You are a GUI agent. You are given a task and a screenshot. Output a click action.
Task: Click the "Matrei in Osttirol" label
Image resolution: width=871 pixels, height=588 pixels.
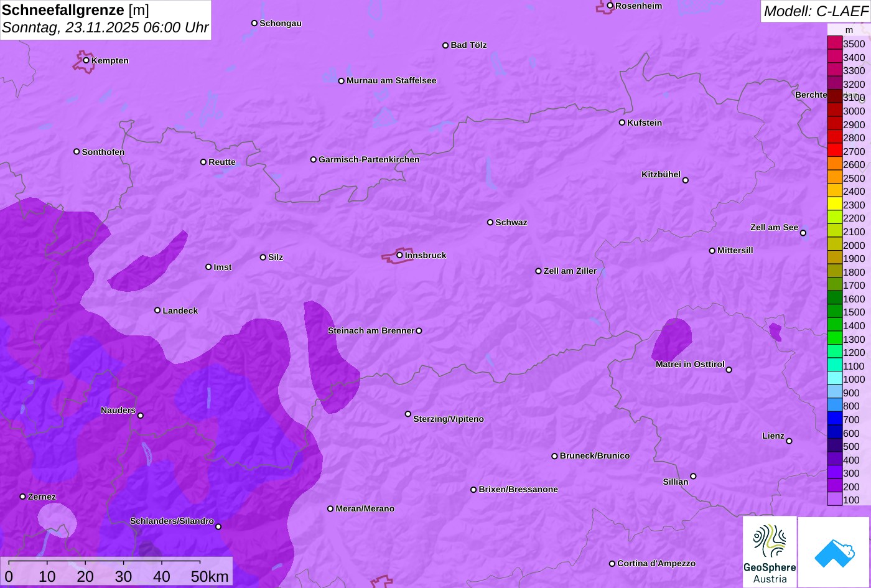pyautogui.click(x=690, y=365)
